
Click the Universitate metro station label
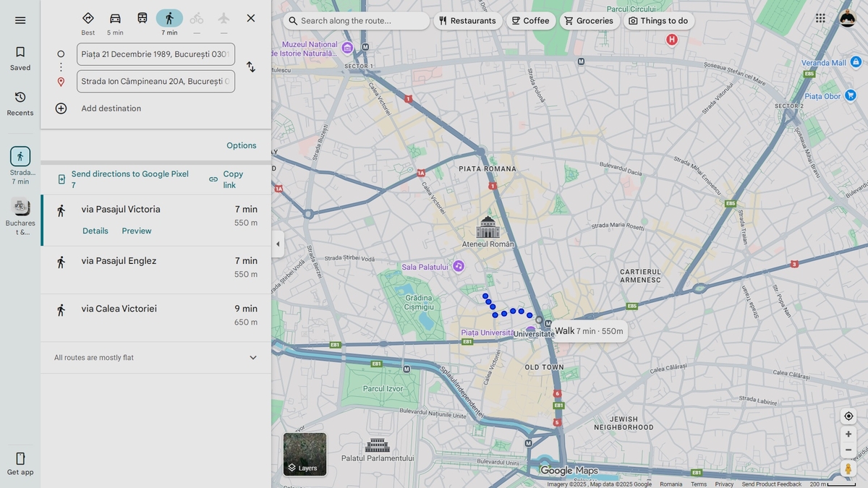point(534,334)
